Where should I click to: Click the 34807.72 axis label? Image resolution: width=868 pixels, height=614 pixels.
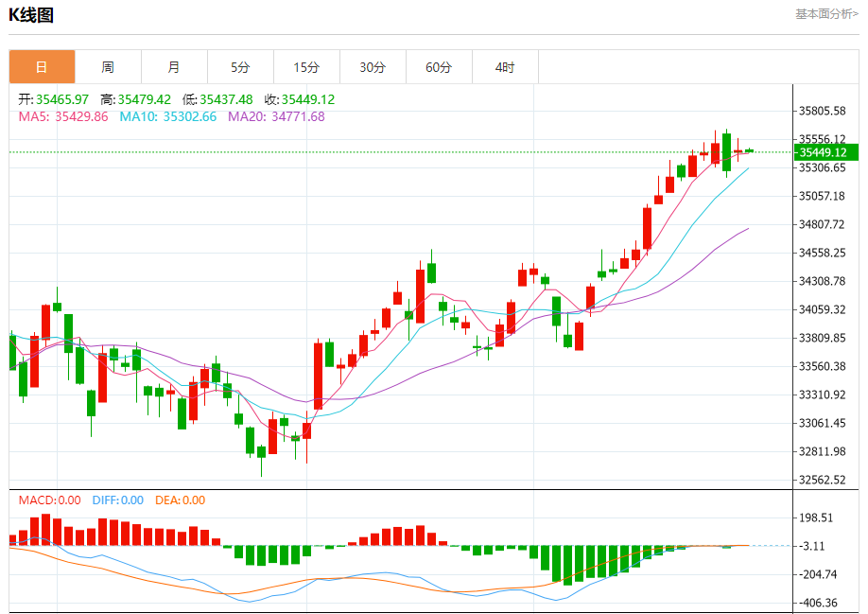[x=822, y=224]
